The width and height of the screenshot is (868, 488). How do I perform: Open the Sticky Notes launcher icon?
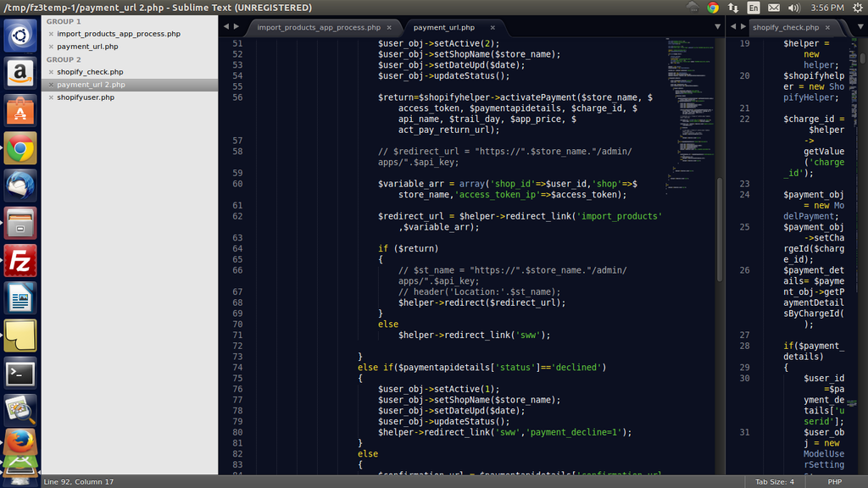tap(20, 335)
